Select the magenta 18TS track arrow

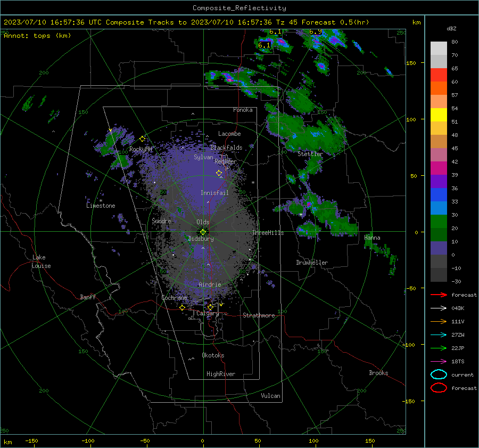(439, 362)
